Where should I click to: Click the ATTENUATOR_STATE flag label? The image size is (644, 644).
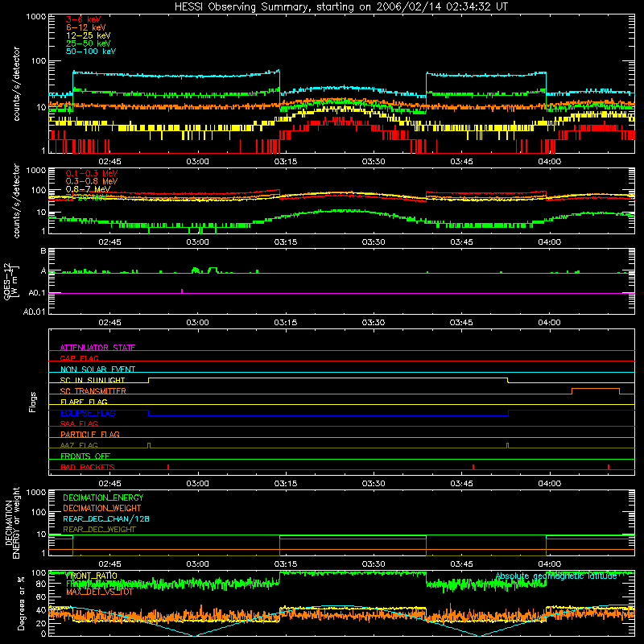pos(97,348)
